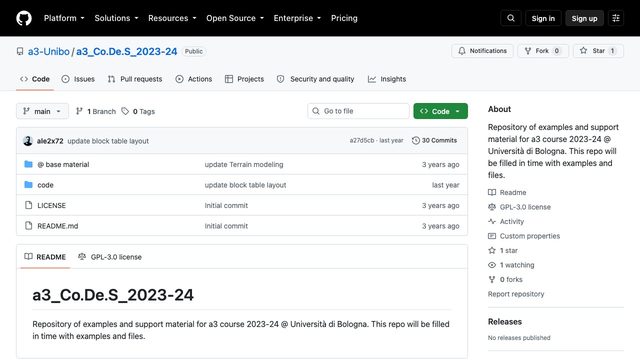Screen dimensions: 640x360
Task: Click the graph icon in Insights tab
Action: click(x=371, y=79)
